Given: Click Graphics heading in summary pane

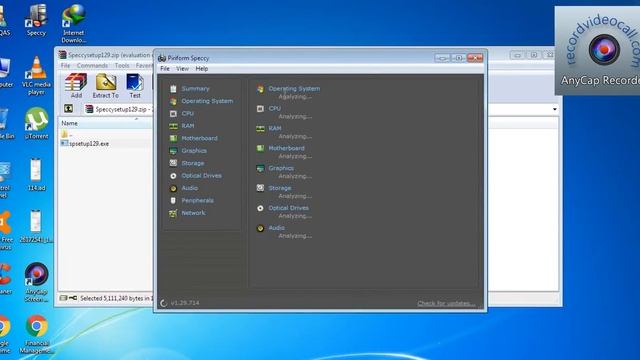Looking at the screenshot, I should (x=281, y=168).
